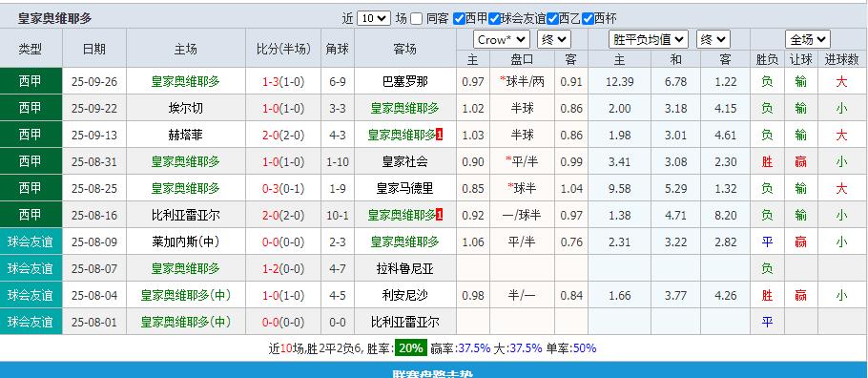Viewport: 868px width, 378px height.
Task: Click the 西甲 tag on the 25-09-26 row
Action: click(31, 81)
